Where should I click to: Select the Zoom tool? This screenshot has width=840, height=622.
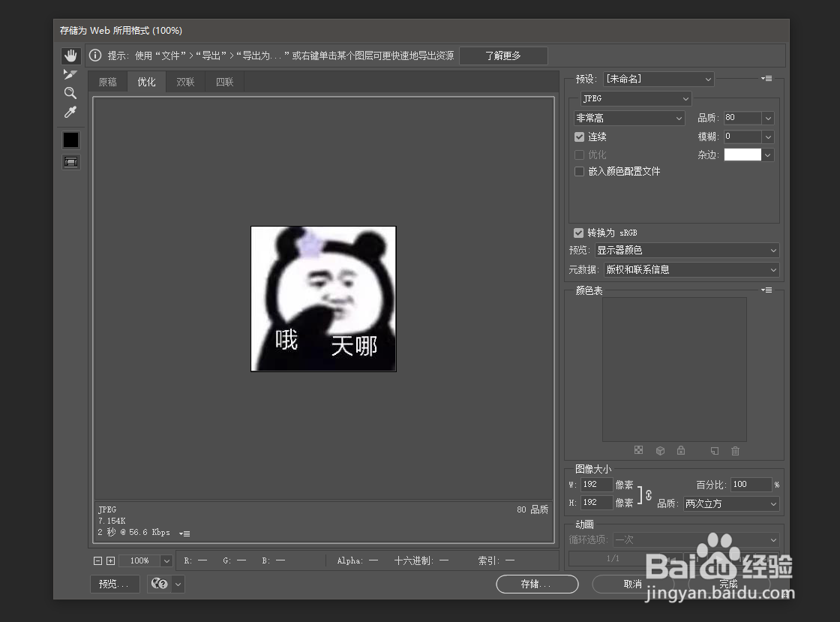coord(70,93)
